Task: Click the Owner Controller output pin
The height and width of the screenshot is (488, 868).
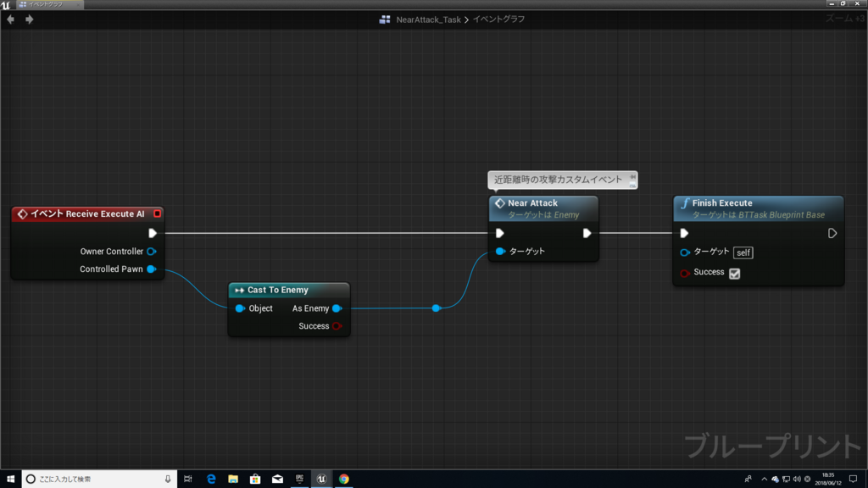Action: [x=151, y=251]
